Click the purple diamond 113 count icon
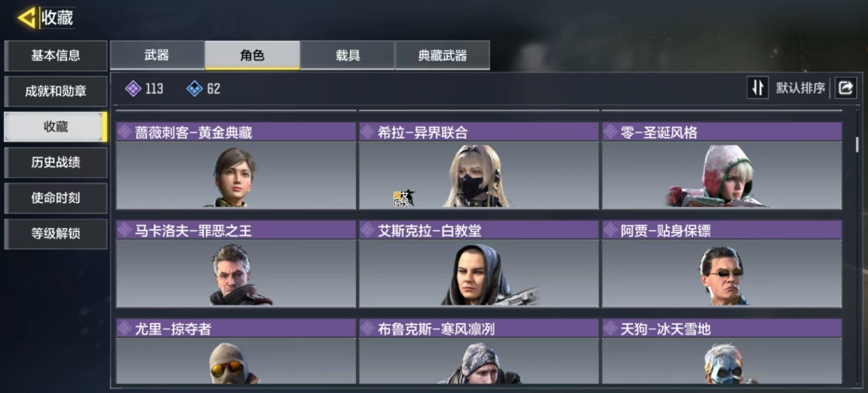This screenshot has width=868, height=393. pos(134,88)
